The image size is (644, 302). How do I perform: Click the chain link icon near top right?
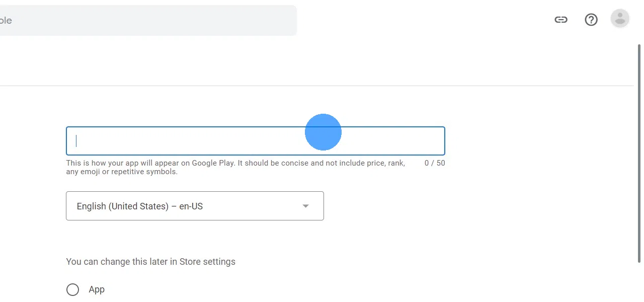[x=561, y=19]
